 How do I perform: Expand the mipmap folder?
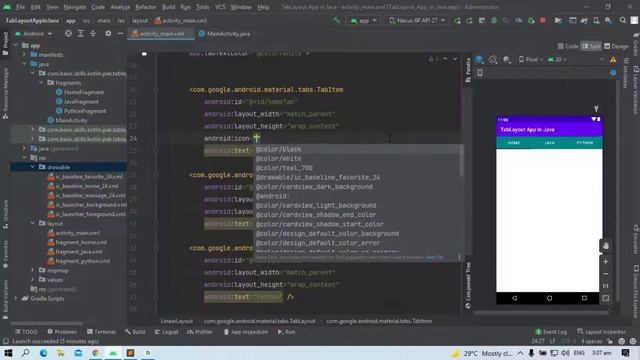(33, 270)
